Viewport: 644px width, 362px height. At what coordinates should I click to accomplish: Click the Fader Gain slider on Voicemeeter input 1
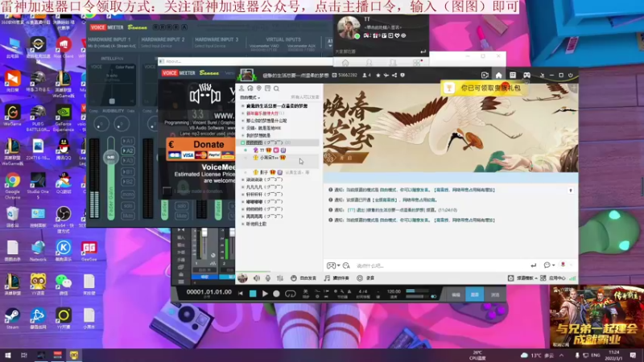[111, 179]
